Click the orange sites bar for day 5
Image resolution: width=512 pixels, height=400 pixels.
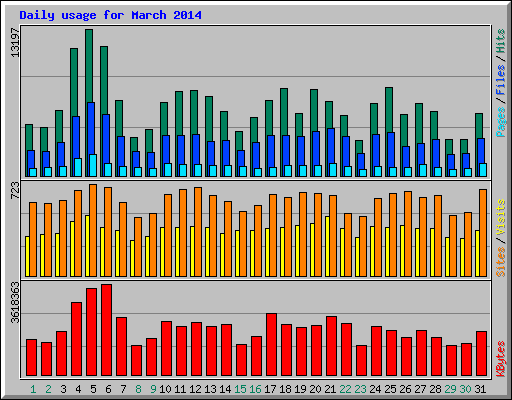tap(93, 230)
